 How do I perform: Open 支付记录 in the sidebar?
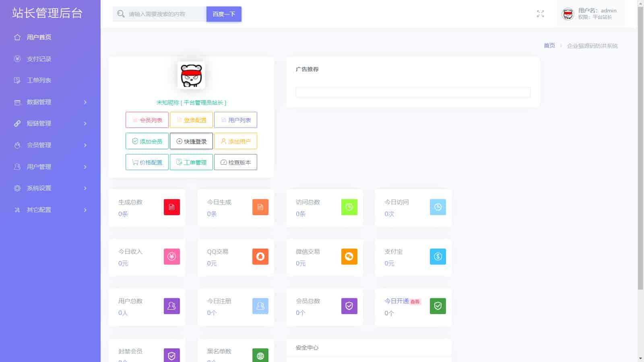click(39, 59)
